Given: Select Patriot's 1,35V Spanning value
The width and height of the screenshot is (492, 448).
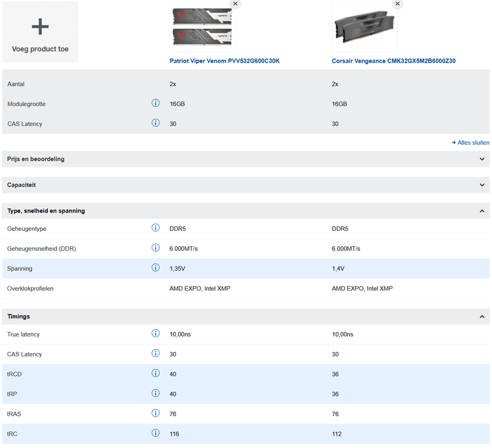Looking at the screenshot, I should click(177, 269).
